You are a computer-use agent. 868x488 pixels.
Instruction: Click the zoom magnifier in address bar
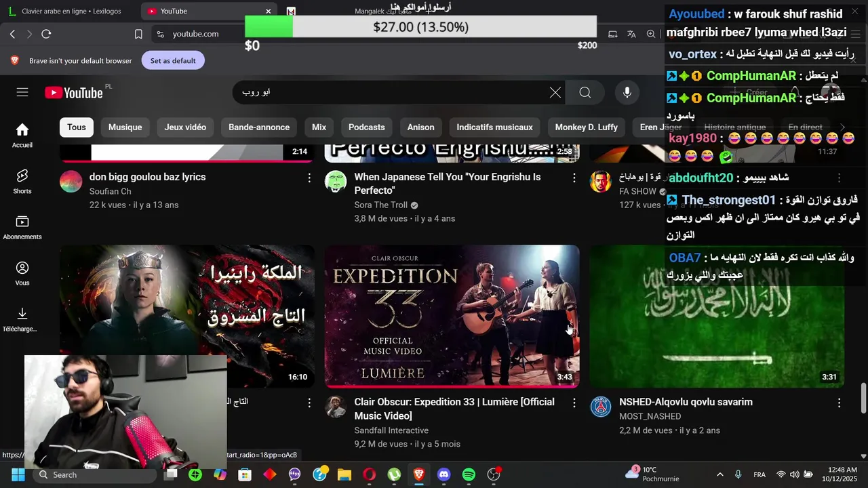pyautogui.click(x=651, y=34)
